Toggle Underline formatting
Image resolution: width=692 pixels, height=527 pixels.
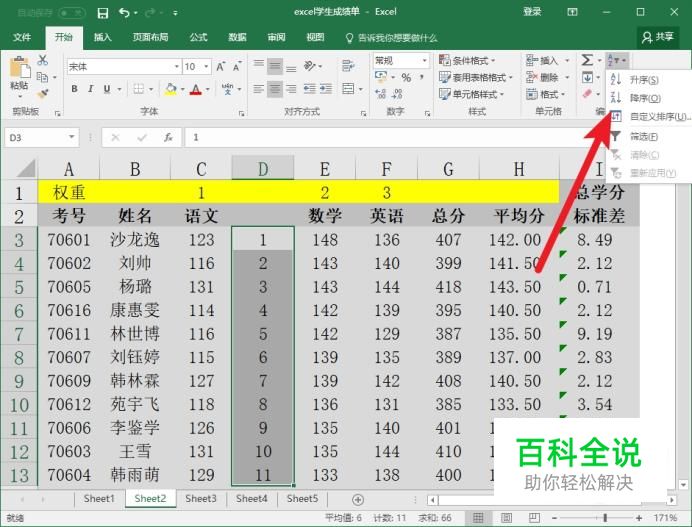coord(107,89)
